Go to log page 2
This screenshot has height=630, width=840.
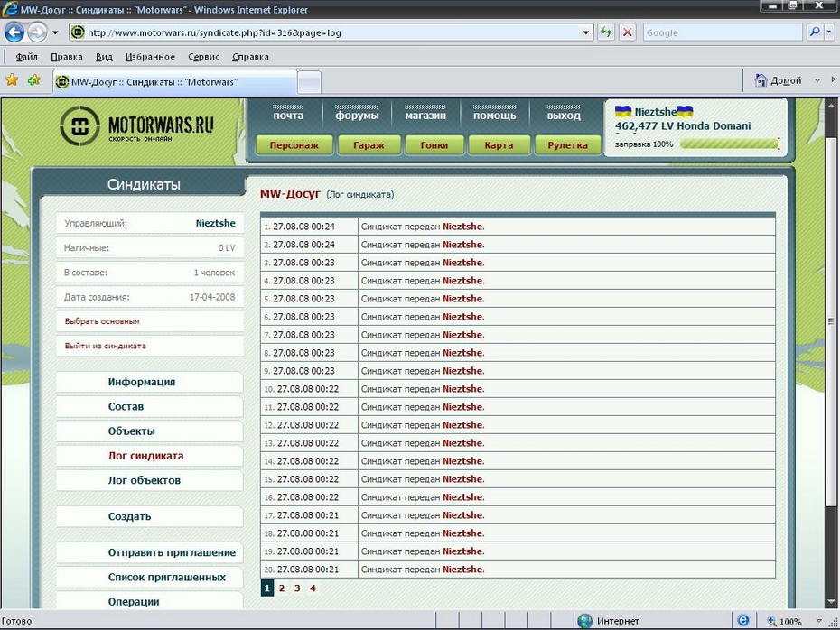point(282,588)
